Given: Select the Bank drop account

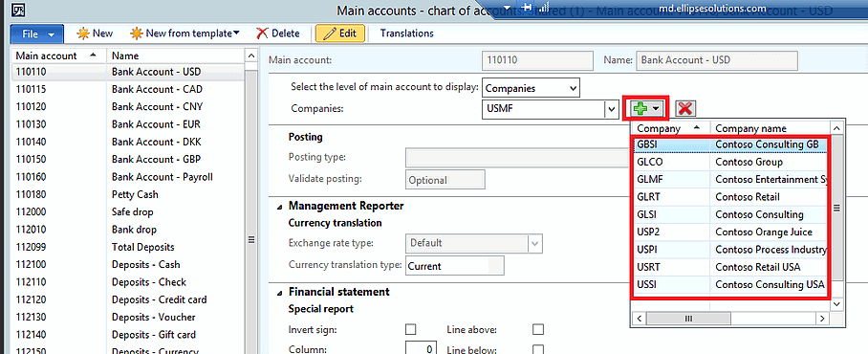Looking at the screenshot, I should (127, 230).
